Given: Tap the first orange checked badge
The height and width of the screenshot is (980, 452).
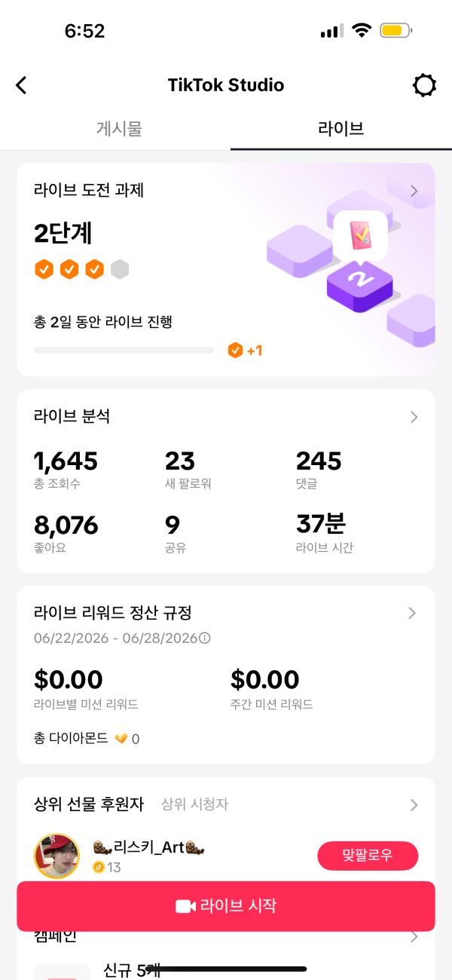Looking at the screenshot, I should click(x=44, y=269).
